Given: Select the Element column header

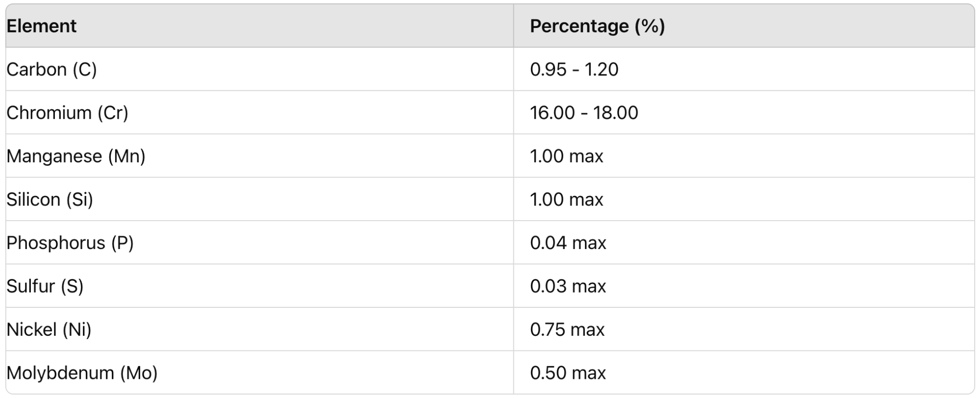Looking at the screenshot, I should pyautogui.click(x=260, y=26).
